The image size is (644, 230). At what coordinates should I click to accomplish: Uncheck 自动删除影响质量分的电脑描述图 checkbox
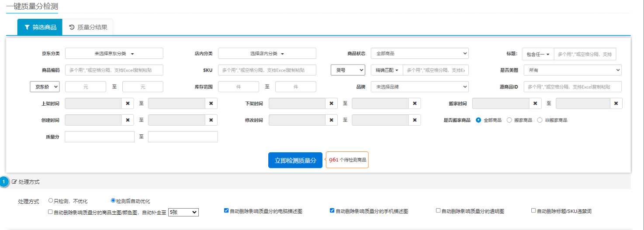coord(226,210)
